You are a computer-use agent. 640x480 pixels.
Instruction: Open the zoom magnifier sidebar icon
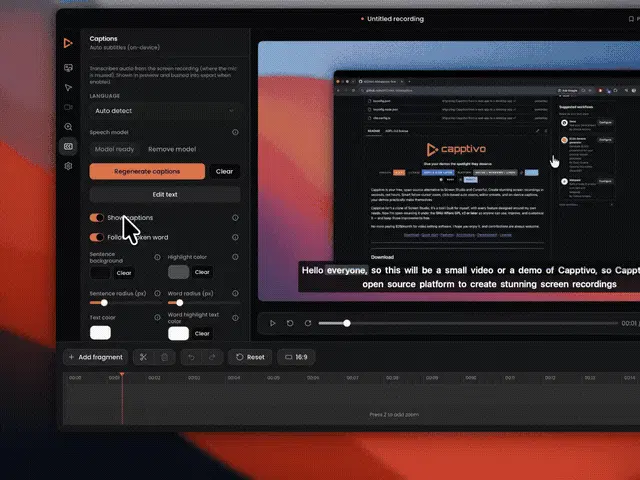[68, 127]
